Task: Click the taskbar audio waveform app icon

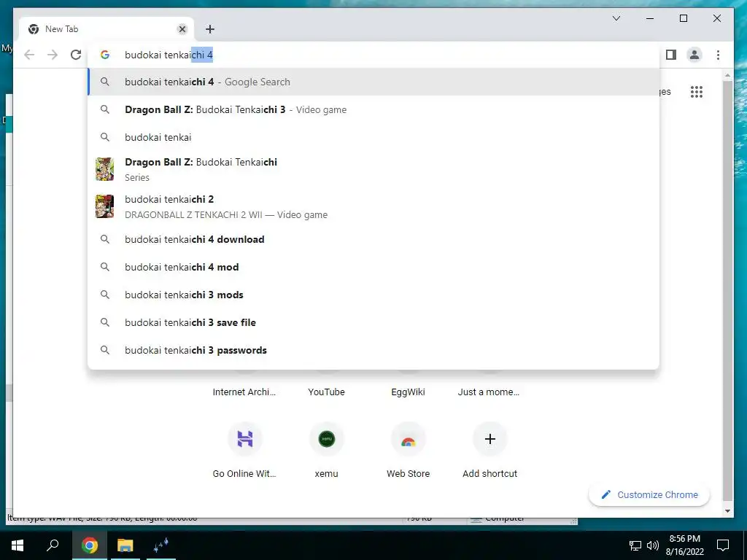Action: tap(161, 545)
